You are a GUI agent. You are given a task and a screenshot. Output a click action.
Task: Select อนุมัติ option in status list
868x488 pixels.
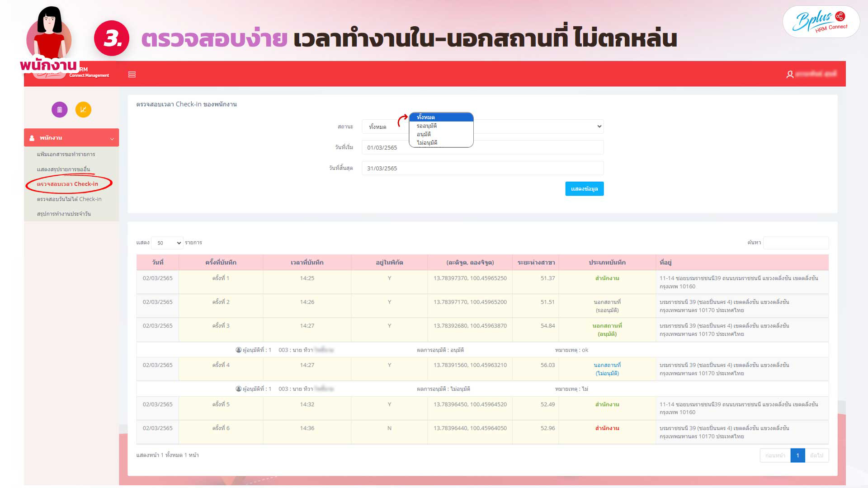tap(424, 134)
